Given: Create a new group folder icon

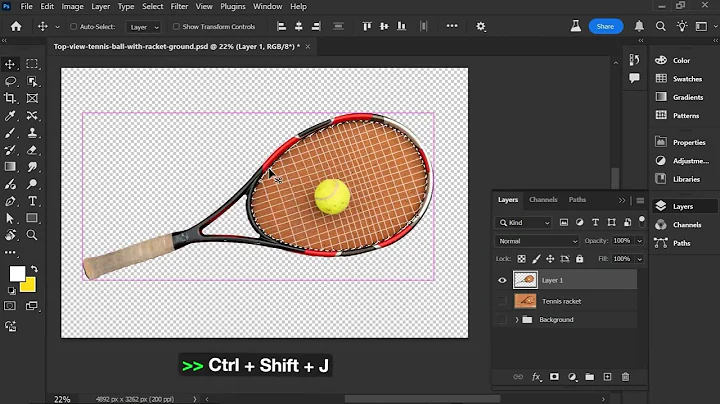Looking at the screenshot, I should [590, 377].
